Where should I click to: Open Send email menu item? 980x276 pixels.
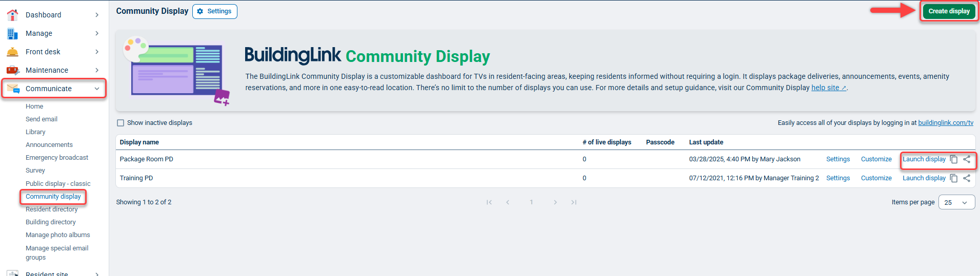[x=42, y=119]
